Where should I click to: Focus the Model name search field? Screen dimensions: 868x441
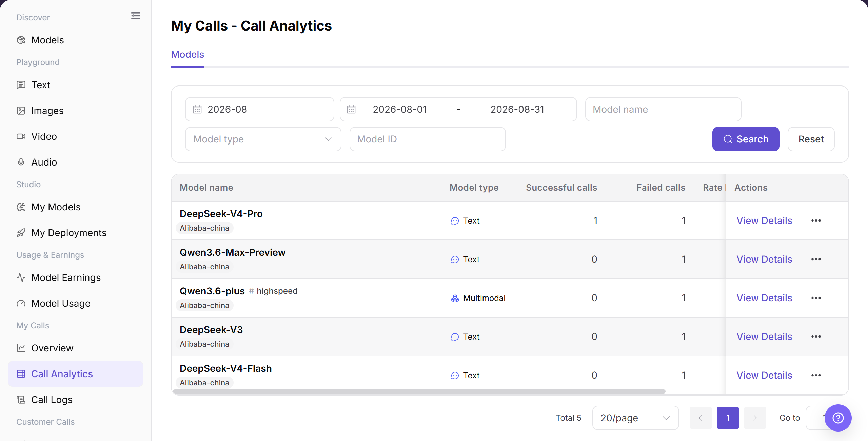point(663,109)
